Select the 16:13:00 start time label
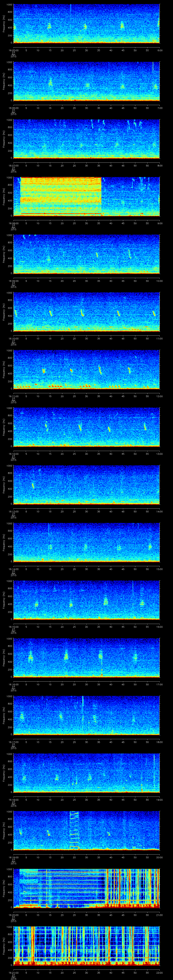Image resolution: width=173 pixels, height=980 pixels. [x=14, y=511]
